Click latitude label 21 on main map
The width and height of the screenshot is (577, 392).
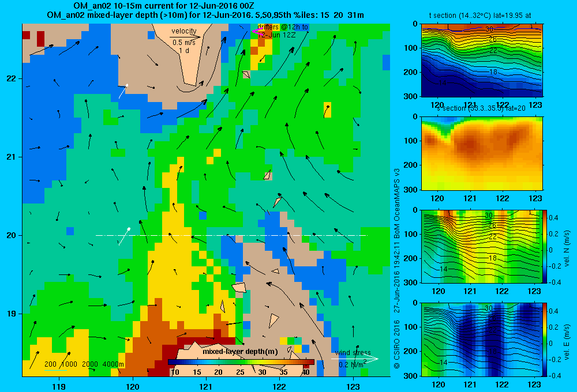pyautogui.click(x=11, y=157)
